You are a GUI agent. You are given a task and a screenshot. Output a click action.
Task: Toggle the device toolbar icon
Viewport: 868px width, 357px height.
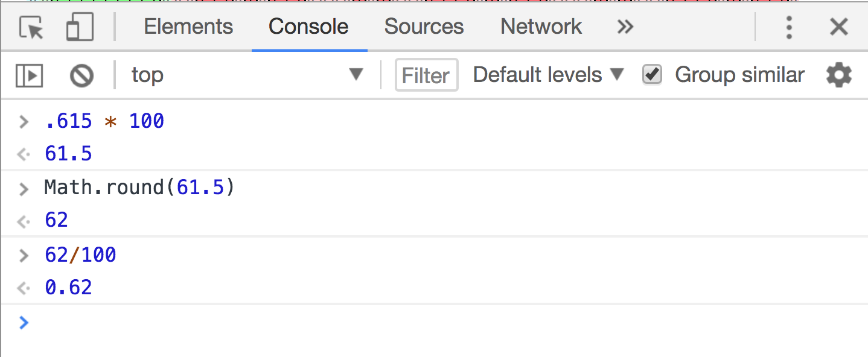coord(80,27)
